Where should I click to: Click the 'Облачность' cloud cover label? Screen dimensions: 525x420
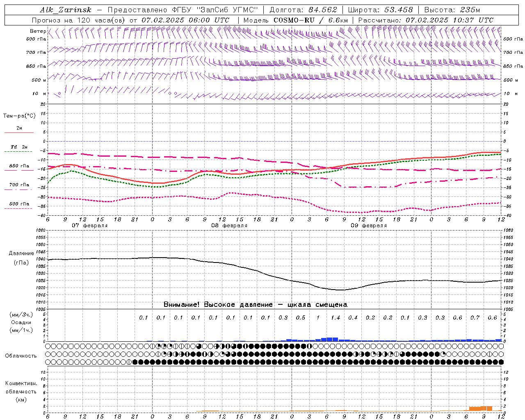click(21, 356)
